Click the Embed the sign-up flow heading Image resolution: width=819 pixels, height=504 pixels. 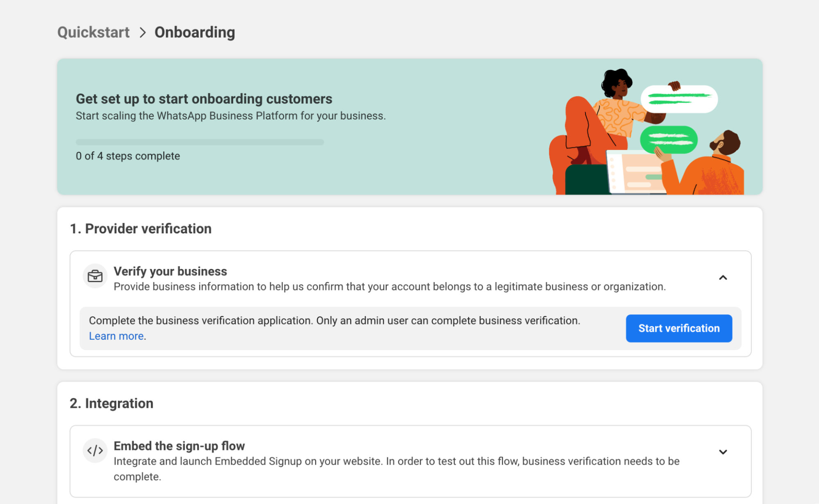[x=179, y=446]
